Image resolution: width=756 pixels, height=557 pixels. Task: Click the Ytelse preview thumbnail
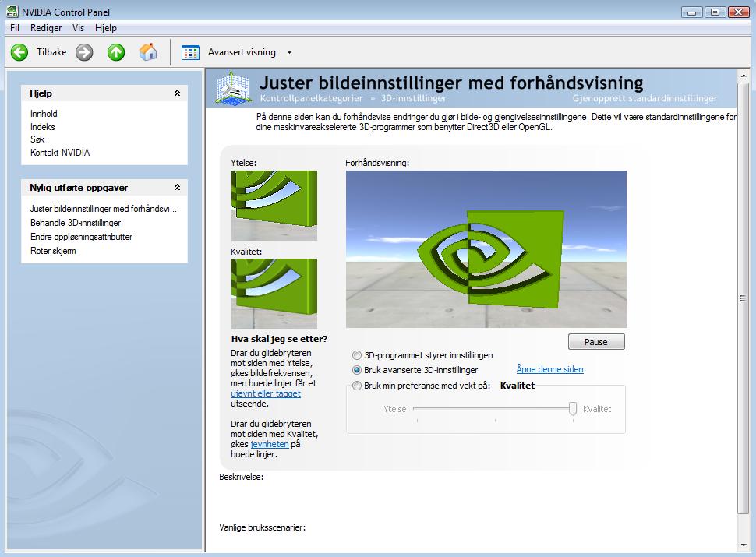click(274, 206)
